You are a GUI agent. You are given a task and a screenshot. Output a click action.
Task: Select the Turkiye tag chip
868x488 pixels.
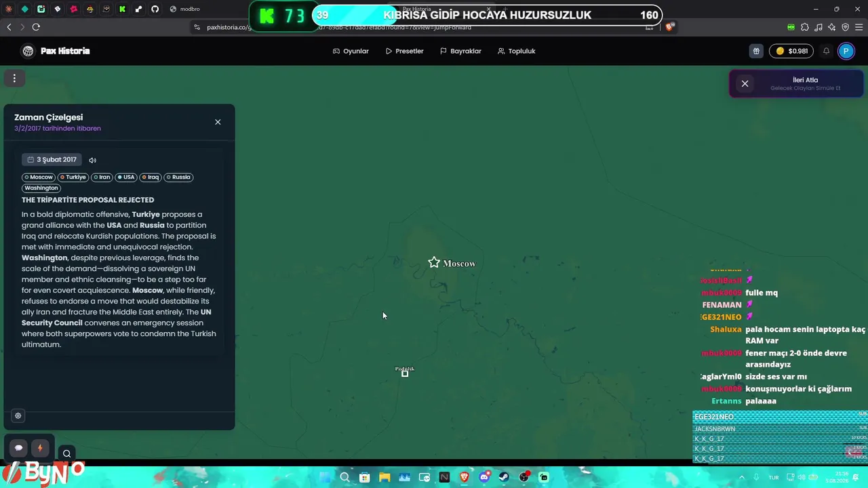click(x=73, y=177)
